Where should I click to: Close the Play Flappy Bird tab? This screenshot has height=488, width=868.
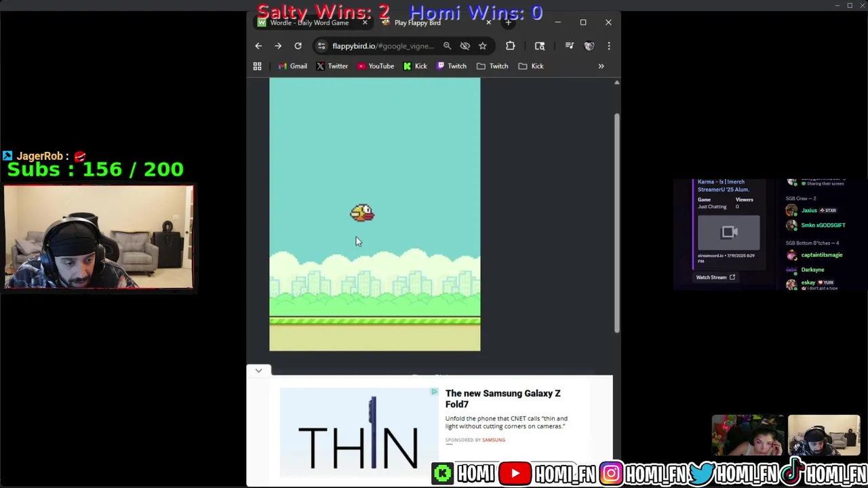click(488, 23)
